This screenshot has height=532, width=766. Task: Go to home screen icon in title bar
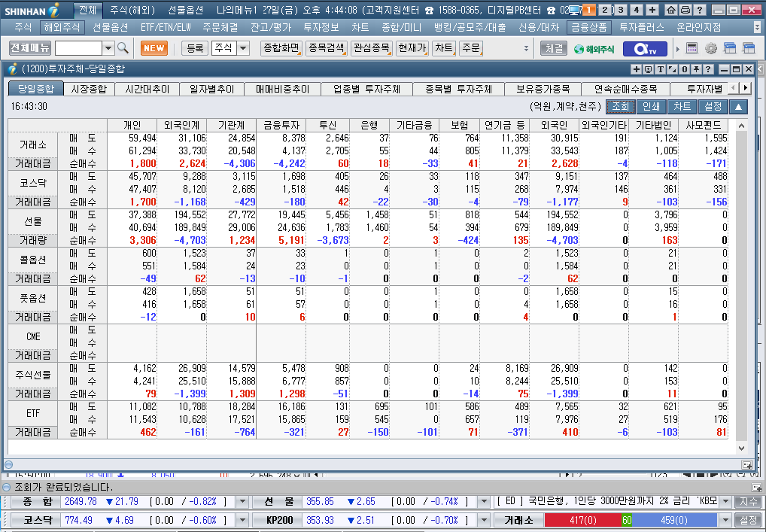click(672, 9)
